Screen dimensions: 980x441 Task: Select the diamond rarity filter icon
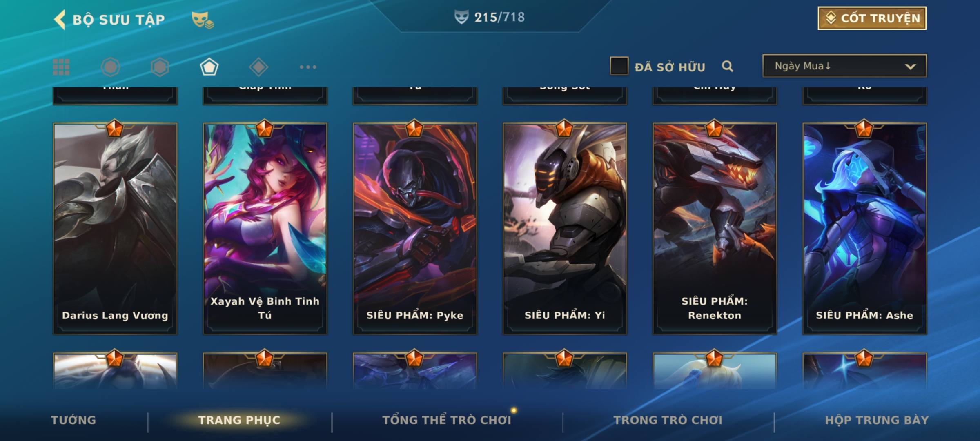258,67
